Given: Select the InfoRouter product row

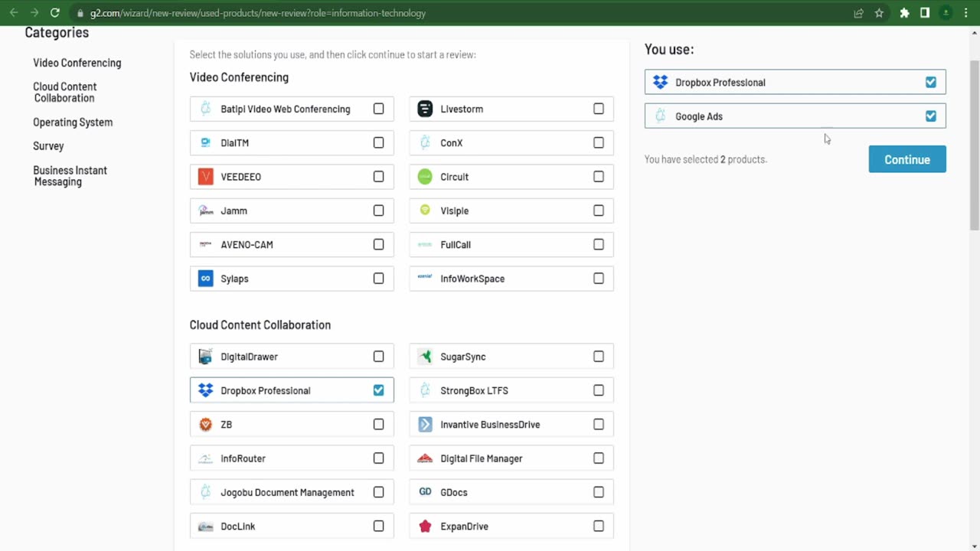Looking at the screenshot, I should pos(292,458).
